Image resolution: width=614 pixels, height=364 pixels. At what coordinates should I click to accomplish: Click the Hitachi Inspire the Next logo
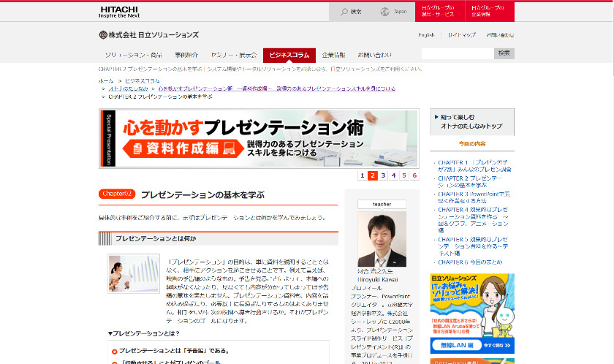click(119, 11)
